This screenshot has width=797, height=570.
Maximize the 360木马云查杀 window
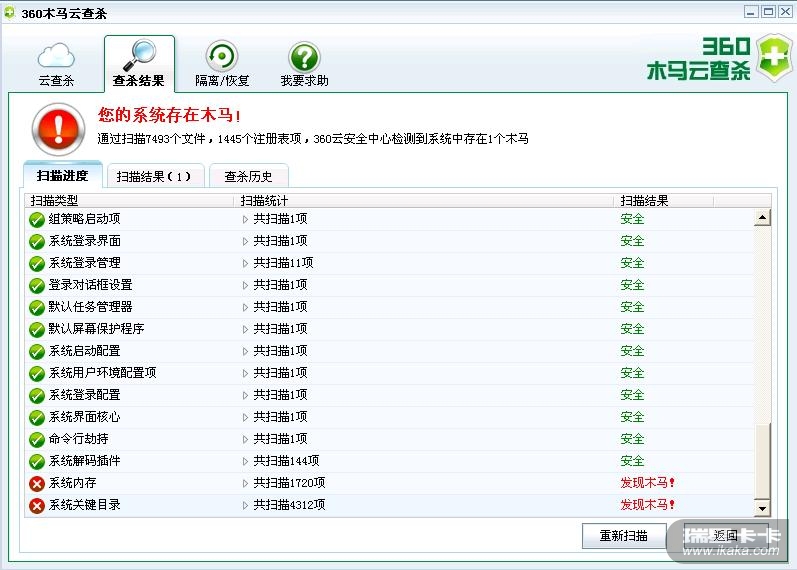(769, 11)
